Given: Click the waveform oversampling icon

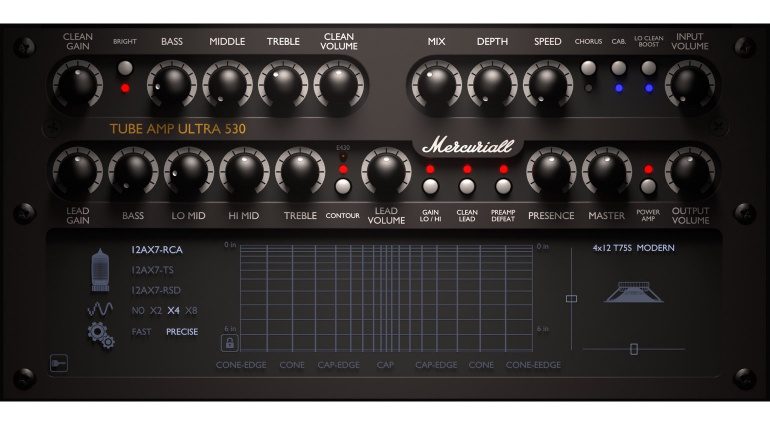Looking at the screenshot, I should (x=101, y=310).
